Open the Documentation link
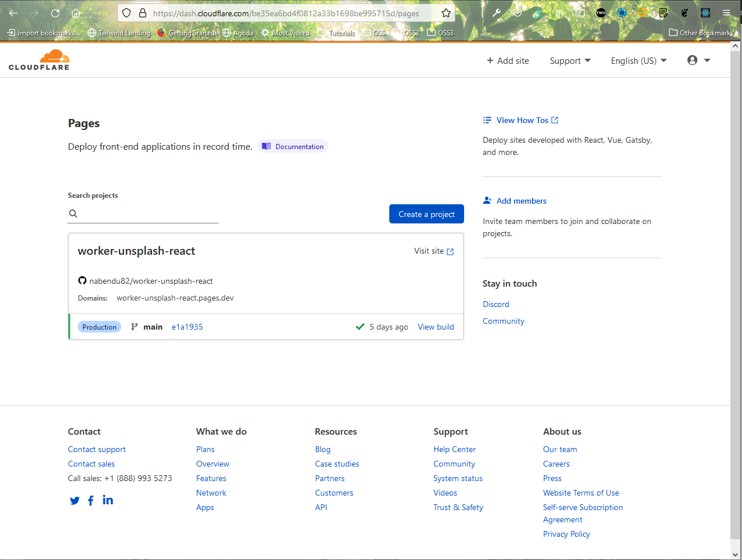This screenshot has height=560, width=742. point(292,147)
